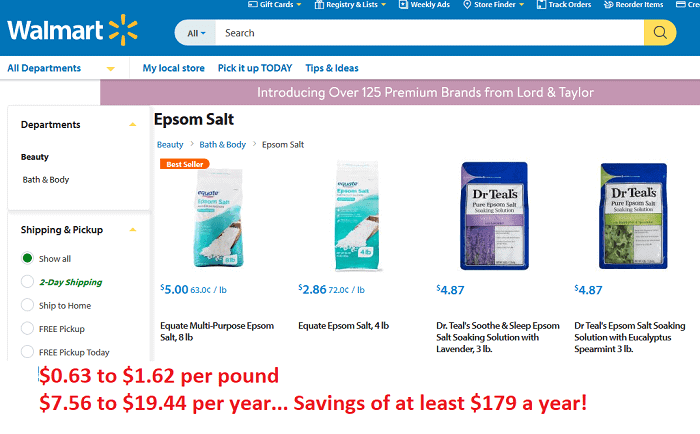Click the Store Finder pin icon
This screenshot has width=700, height=434.
tap(465, 5)
